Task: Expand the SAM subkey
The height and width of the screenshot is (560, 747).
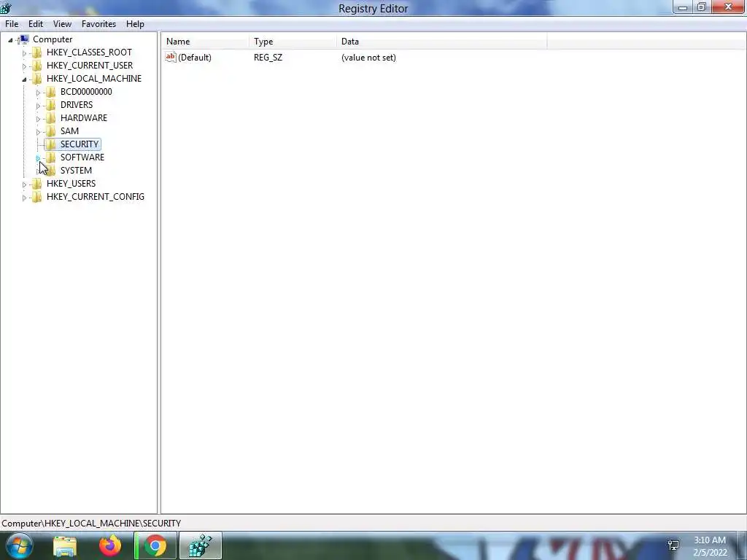Action: [x=38, y=132]
